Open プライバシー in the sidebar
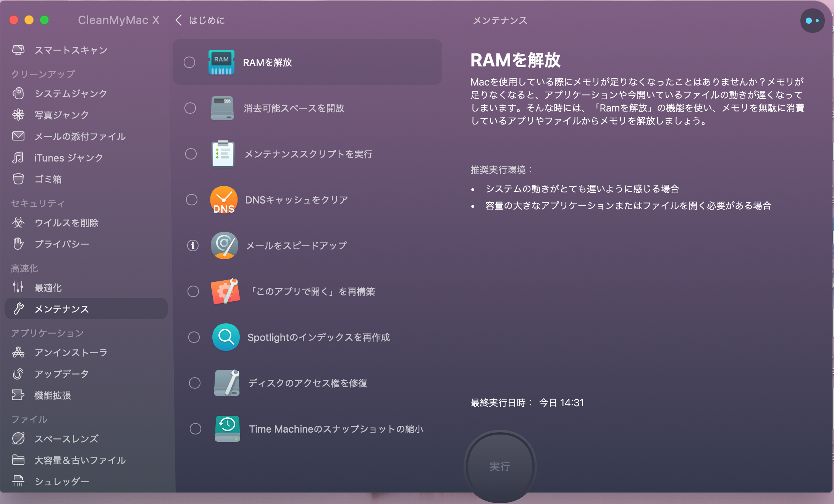This screenshot has width=834, height=504. (x=86, y=244)
